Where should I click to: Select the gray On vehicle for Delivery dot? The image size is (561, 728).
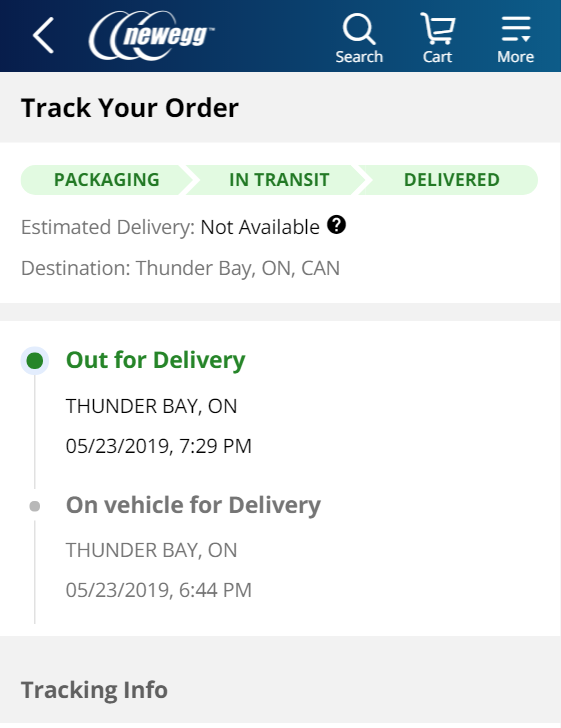tap(35, 506)
